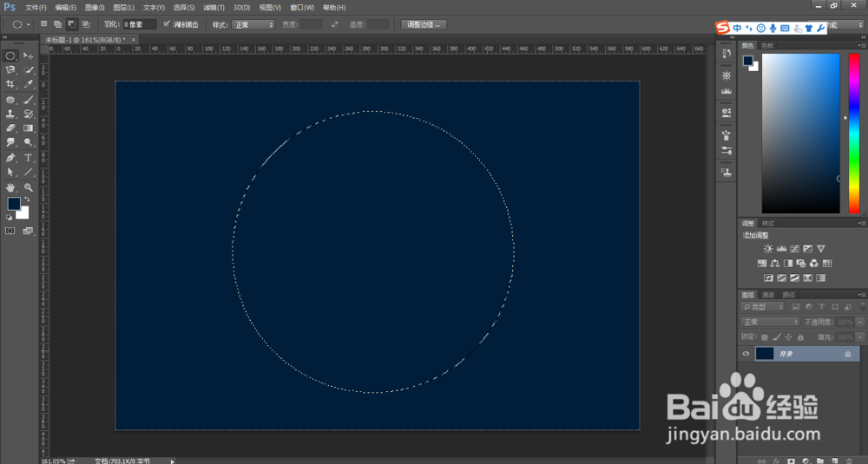Select the Eyedropper tool

(x=29, y=84)
